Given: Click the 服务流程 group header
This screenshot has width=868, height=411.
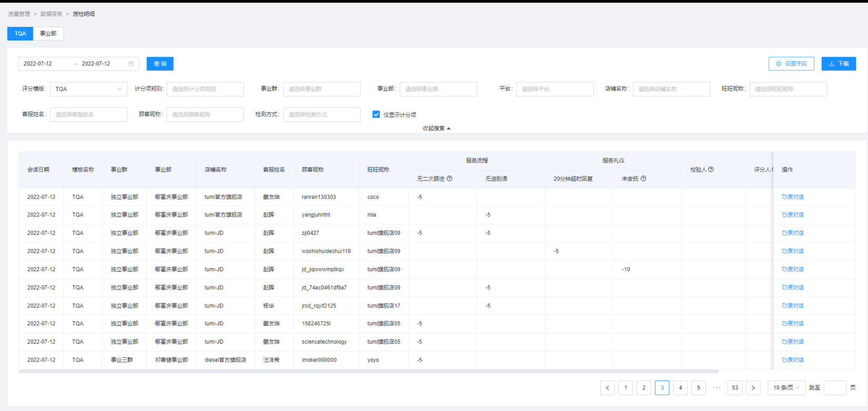Looking at the screenshot, I should [x=477, y=160].
